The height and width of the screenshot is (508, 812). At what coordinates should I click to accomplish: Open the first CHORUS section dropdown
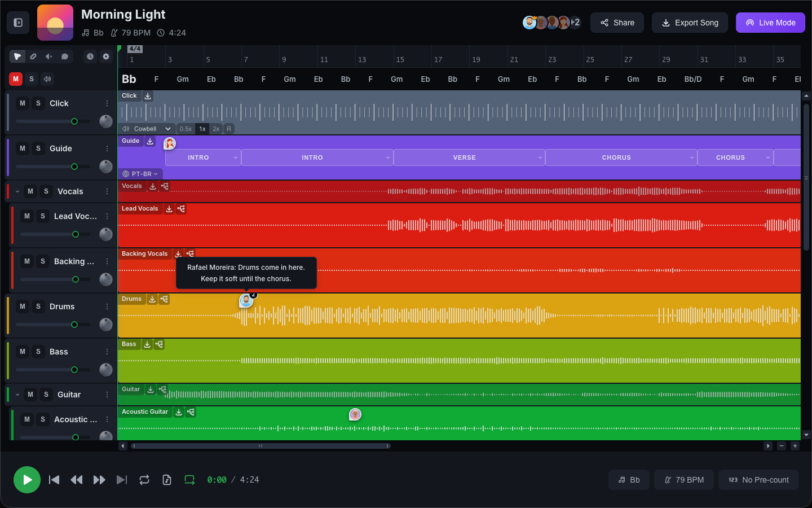pos(692,157)
